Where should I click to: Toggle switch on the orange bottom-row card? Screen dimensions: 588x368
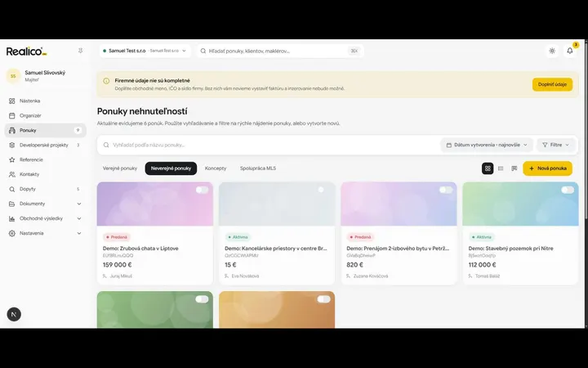(323, 299)
